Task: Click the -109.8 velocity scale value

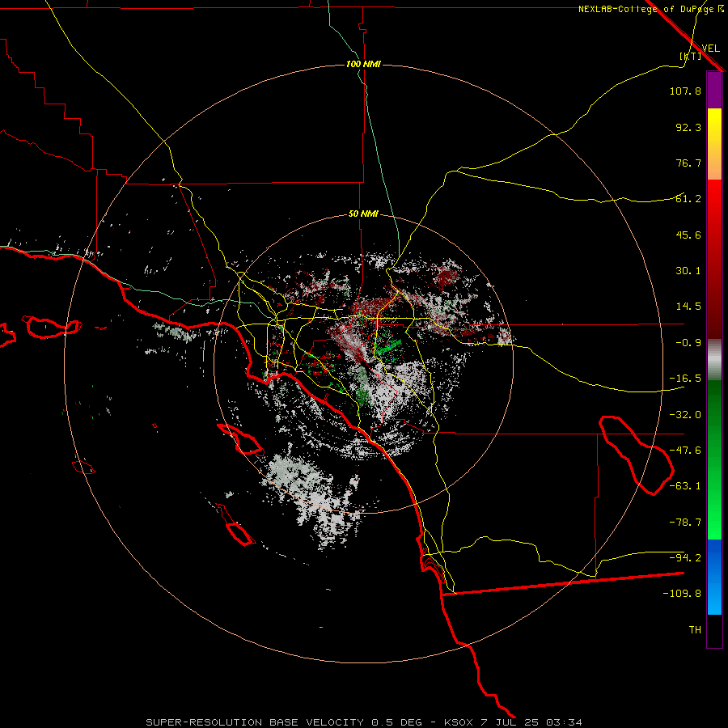Action: click(x=682, y=594)
